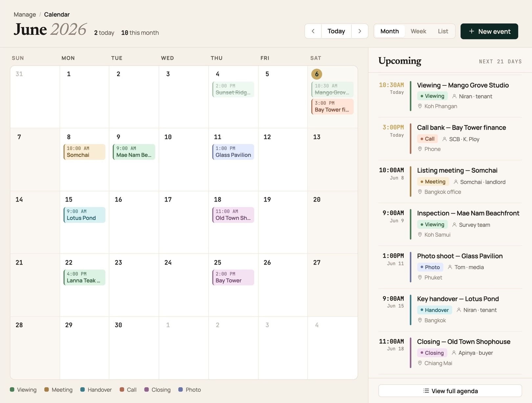Click the Closing tag on Old Town Shophouse
The height and width of the screenshot is (403, 532).
pos(432,353)
